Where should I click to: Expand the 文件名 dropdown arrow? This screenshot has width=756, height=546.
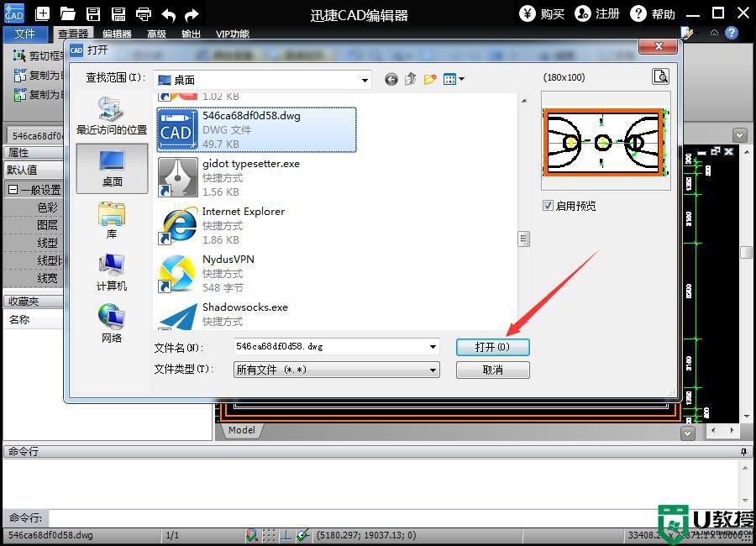tap(433, 346)
